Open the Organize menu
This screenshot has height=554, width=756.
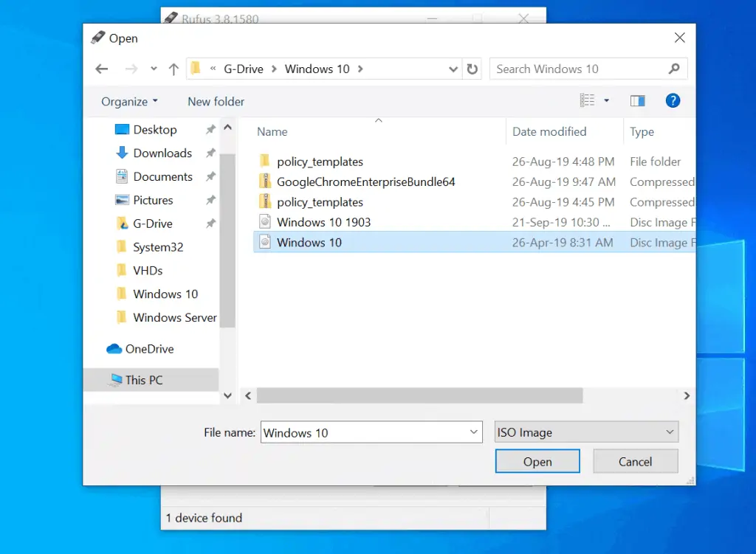(129, 102)
